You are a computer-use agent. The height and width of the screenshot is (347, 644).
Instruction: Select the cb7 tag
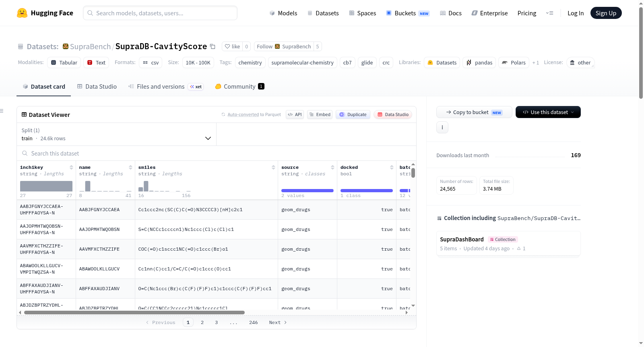(347, 62)
